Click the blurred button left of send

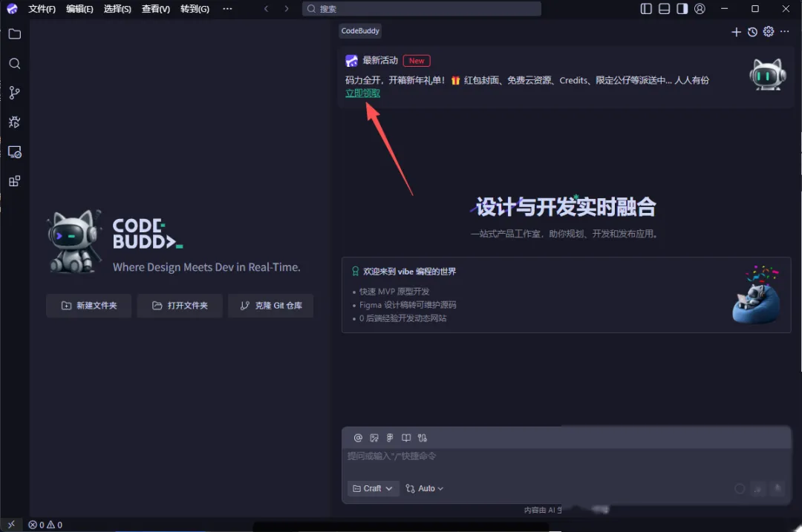tap(758, 488)
